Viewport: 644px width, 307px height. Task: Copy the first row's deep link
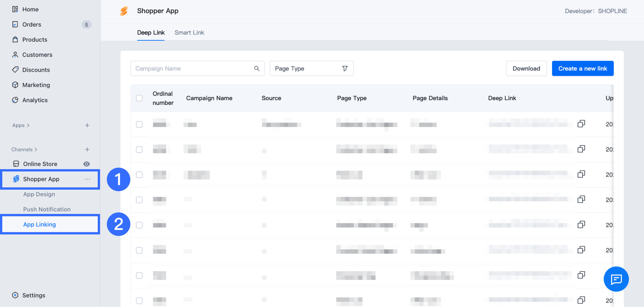click(x=581, y=124)
